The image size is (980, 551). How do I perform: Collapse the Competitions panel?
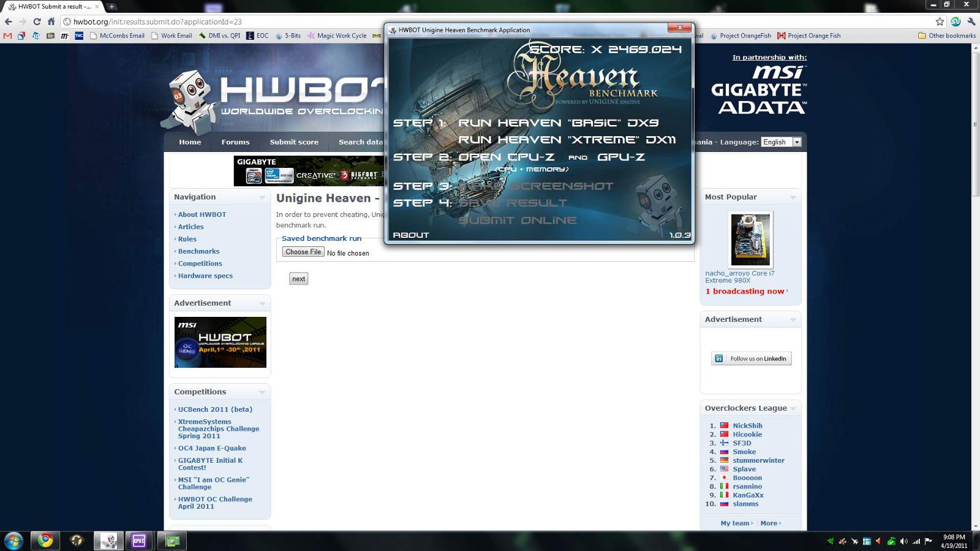[262, 392]
